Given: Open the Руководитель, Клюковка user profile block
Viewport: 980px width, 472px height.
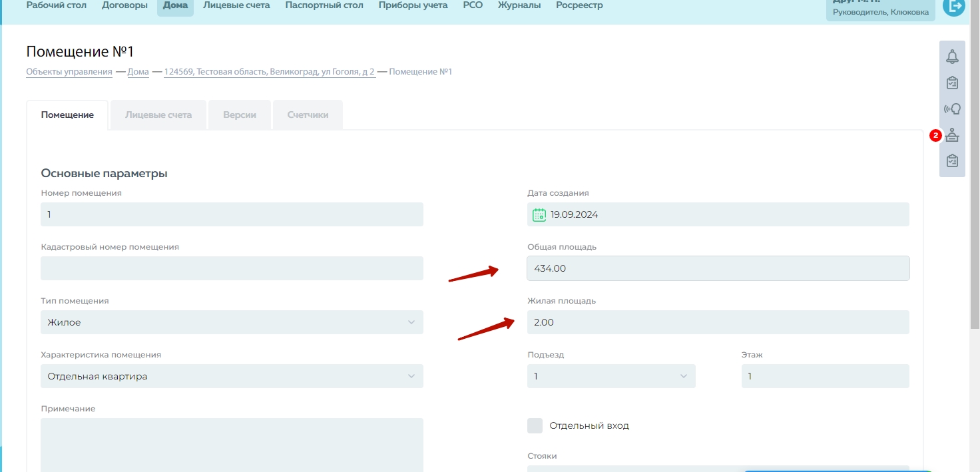Looking at the screenshot, I should pyautogui.click(x=880, y=9).
